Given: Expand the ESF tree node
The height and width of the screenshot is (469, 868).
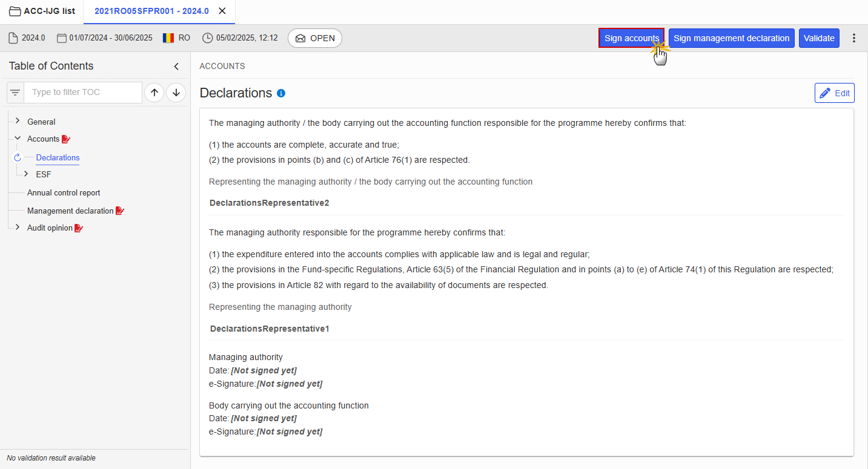Looking at the screenshot, I should 26,174.
